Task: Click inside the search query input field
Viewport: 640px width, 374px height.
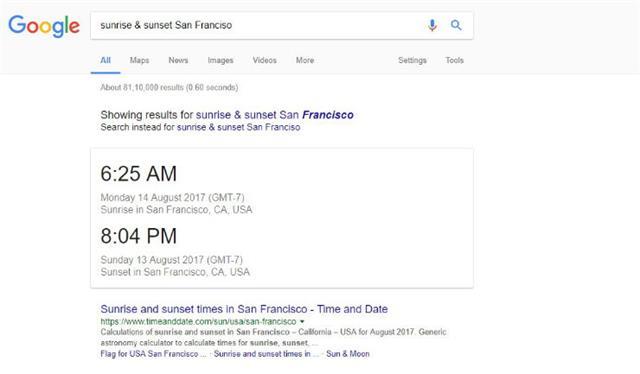Action: 257,25
